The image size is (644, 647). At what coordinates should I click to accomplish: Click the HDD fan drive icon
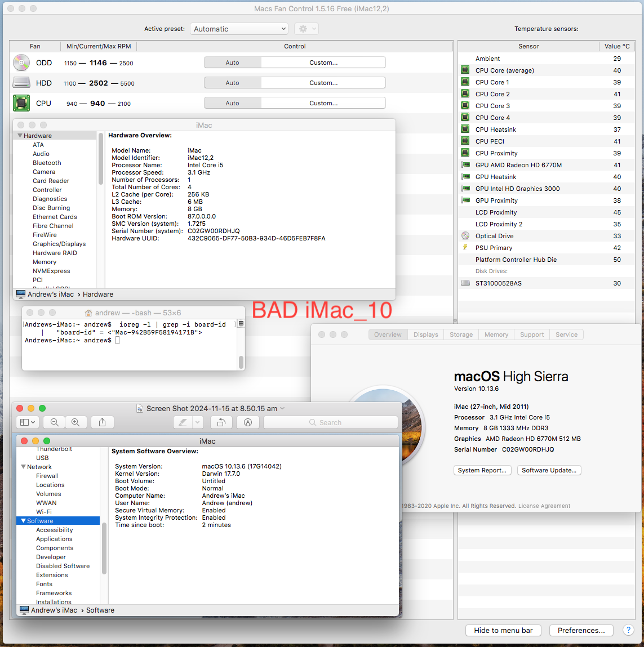21,83
